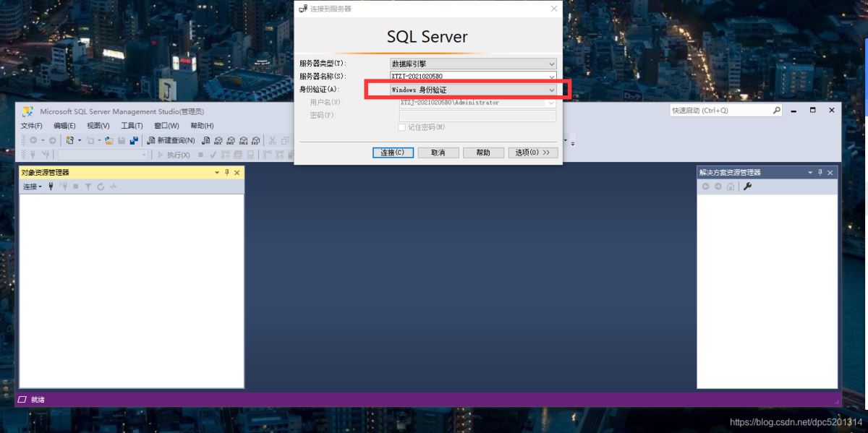This screenshot has width=868, height=433.
Task: Click the Save icon on the toolbar
Action: 121,140
